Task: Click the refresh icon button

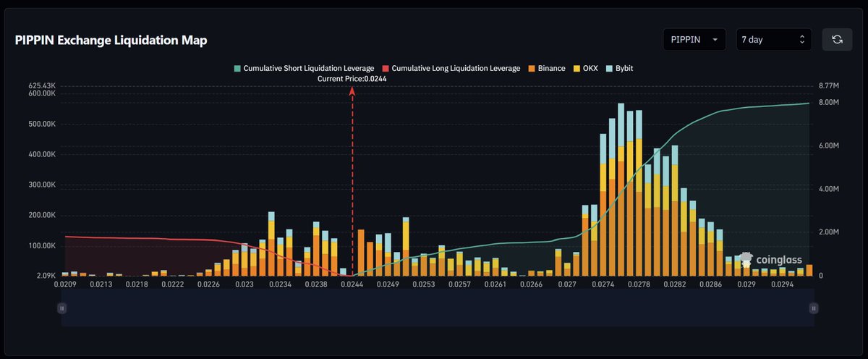Action: click(x=837, y=39)
